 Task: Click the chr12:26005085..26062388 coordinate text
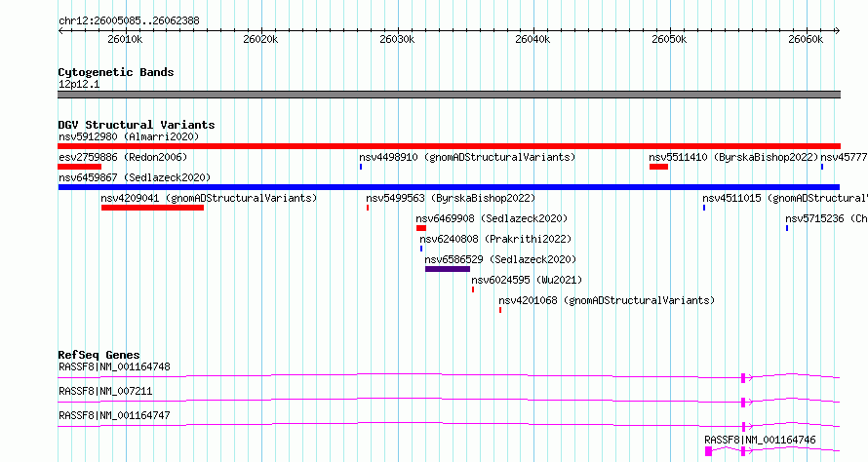(129, 21)
